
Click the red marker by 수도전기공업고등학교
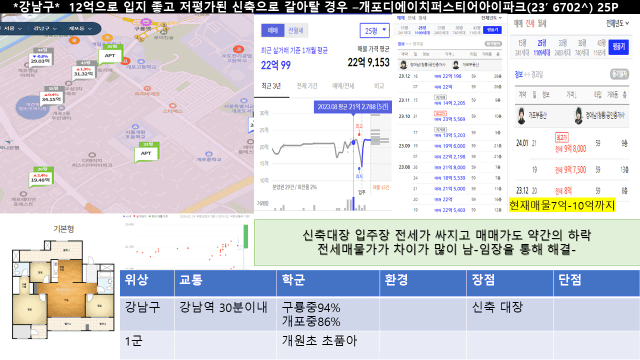click(238, 49)
